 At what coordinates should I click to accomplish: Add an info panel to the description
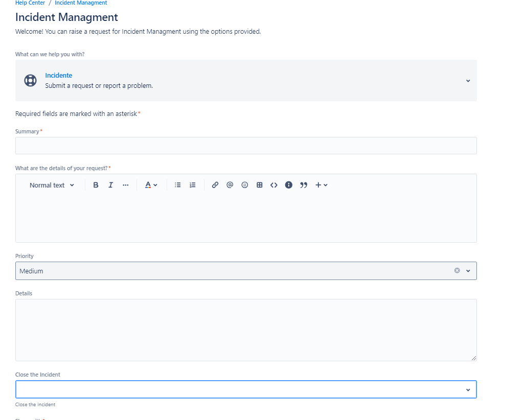[x=289, y=184]
